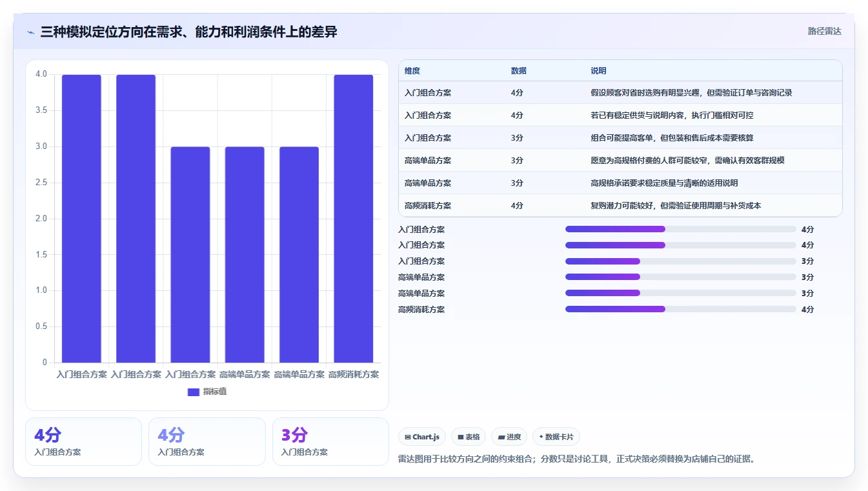Viewport: 868px width, 491px height.
Task: Click 3分 in the 组合可能提高客单 table row
Action: coord(517,138)
